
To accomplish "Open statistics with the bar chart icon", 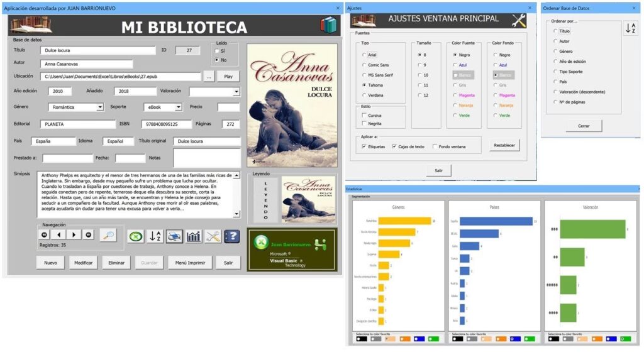I will click(194, 236).
